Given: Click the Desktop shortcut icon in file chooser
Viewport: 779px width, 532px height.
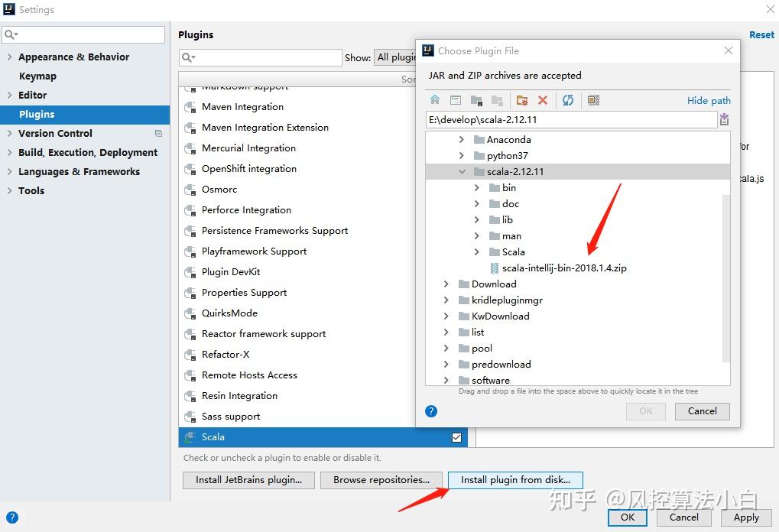Looking at the screenshot, I should (456, 100).
